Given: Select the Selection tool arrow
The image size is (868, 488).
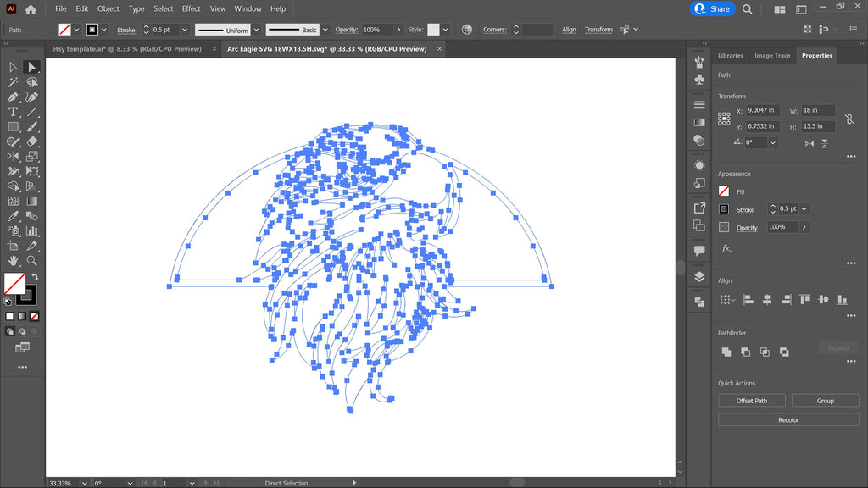Looking at the screenshot, I should (x=13, y=68).
